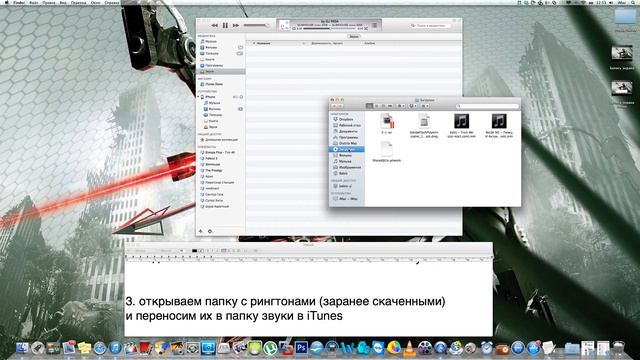
Task: Collapse the iPhone device disclosure triangle
Action: 198,97
